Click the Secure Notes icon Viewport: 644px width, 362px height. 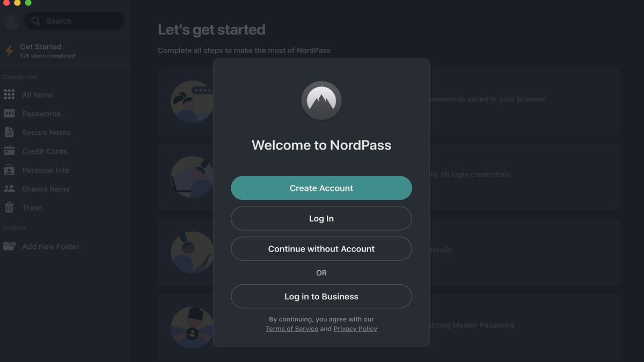[x=10, y=132]
